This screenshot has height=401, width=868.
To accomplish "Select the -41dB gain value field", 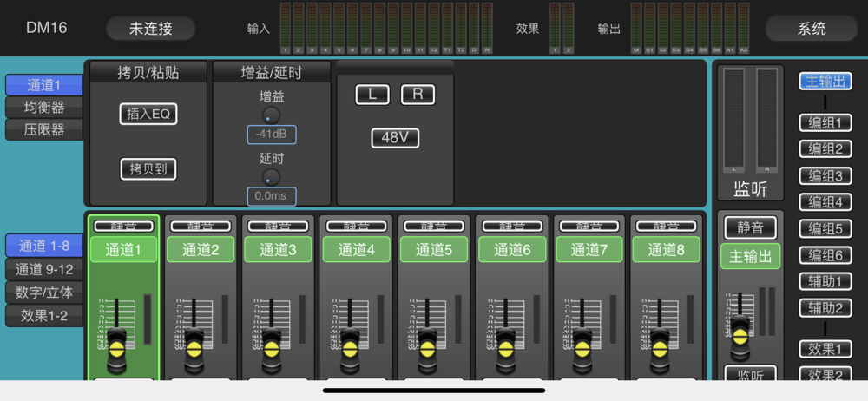I will click(271, 135).
